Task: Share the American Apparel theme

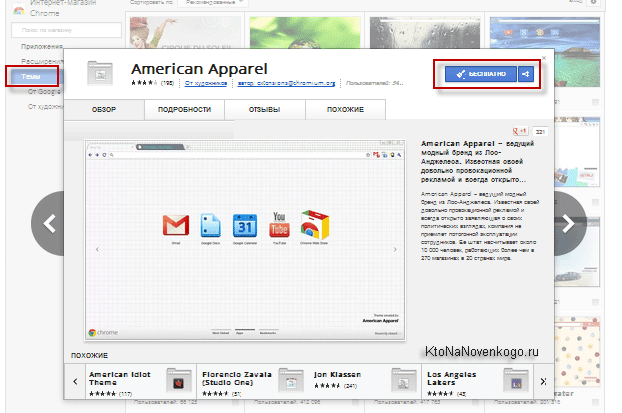Action: pyautogui.click(x=526, y=74)
